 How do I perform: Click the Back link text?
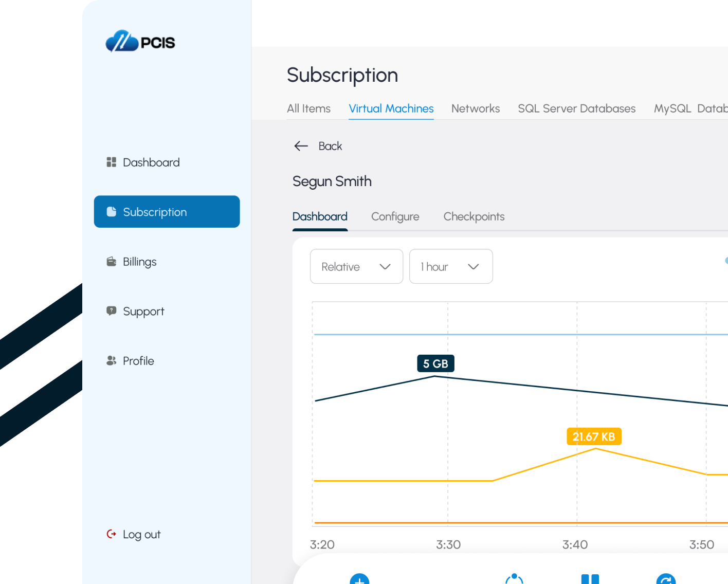[x=330, y=146]
